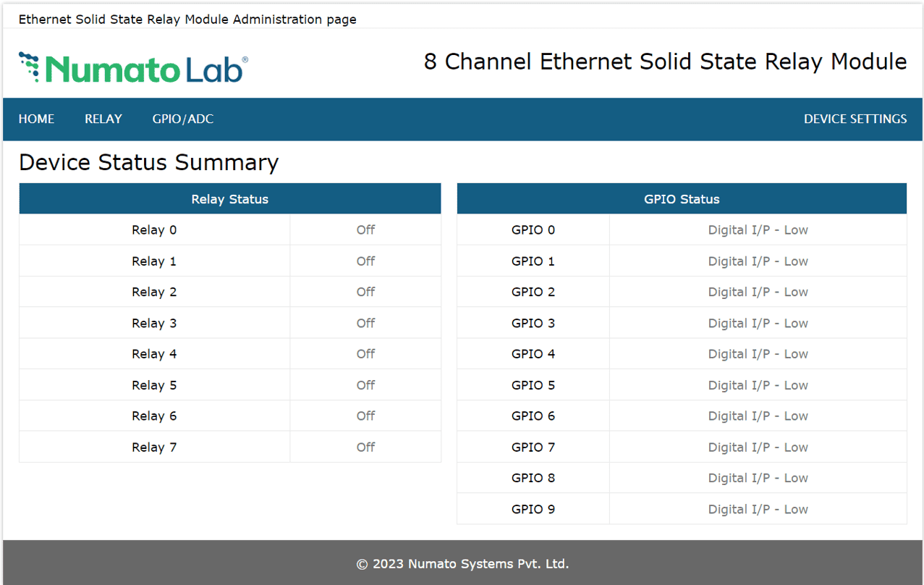Open DEVICE SETTINGS
This screenshot has width=924, height=585.
click(855, 119)
